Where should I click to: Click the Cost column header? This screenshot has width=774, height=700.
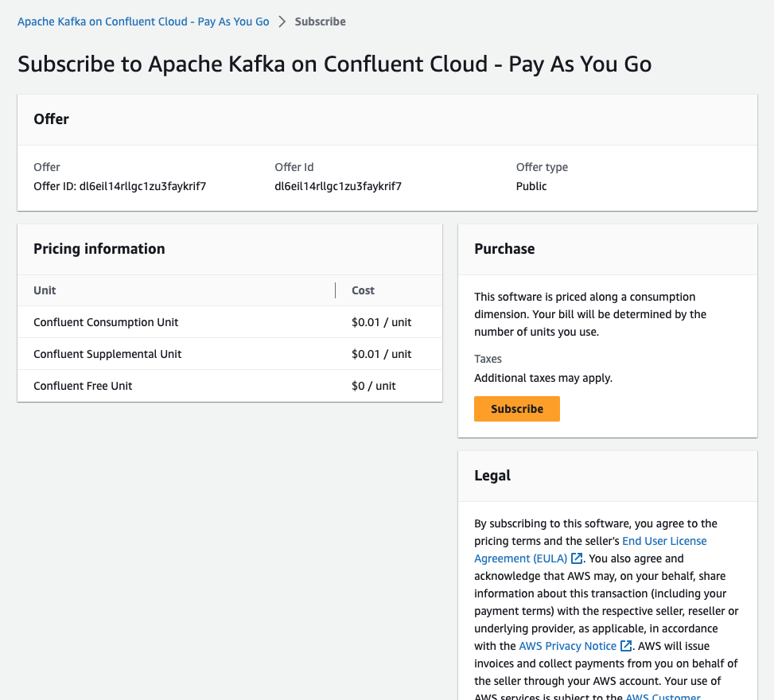pyautogui.click(x=363, y=290)
